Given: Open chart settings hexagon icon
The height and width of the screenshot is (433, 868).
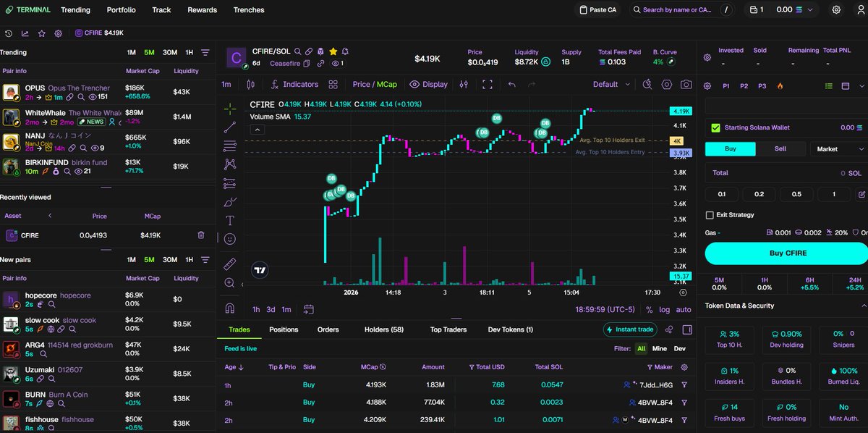Looking at the screenshot, I should pyautogui.click(x=666, y=84).
